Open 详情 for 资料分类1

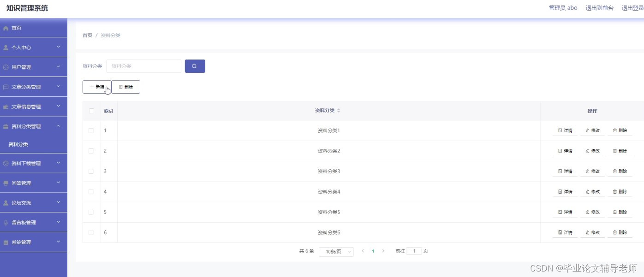click(565, 130)
